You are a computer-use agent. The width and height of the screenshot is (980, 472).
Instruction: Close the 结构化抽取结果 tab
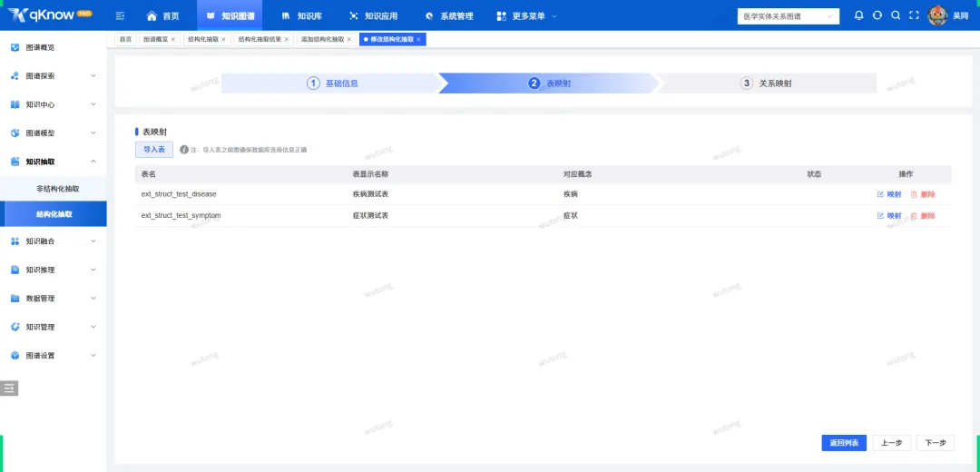click(x=286, y=39)
